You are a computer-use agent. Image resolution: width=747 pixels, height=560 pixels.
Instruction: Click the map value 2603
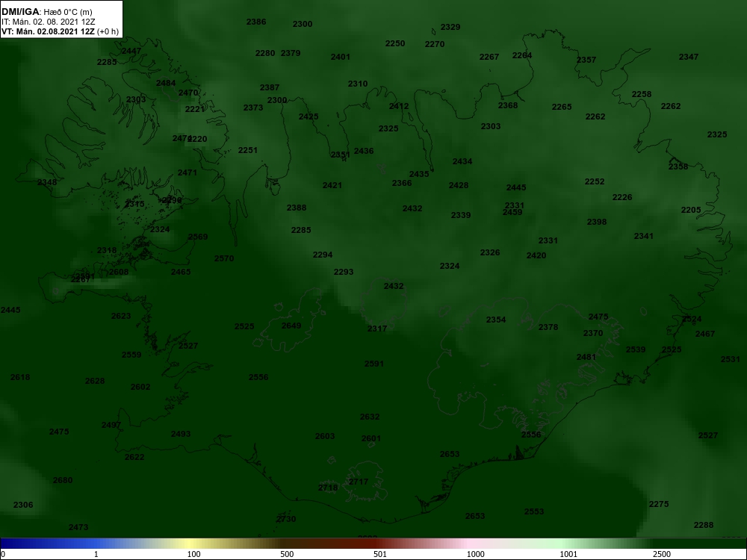[x=326, y=436]
